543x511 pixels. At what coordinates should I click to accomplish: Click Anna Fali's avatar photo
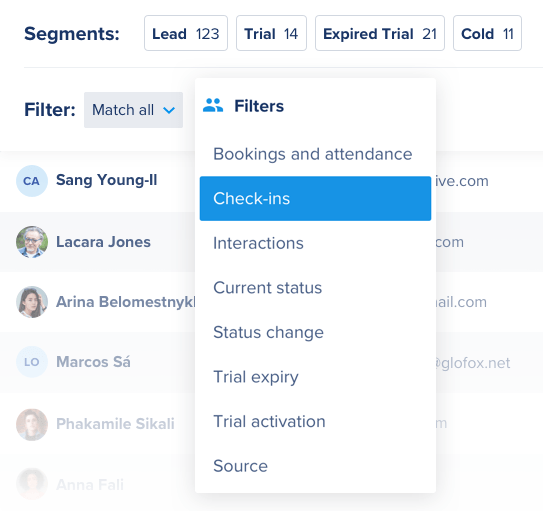(32, 484)
